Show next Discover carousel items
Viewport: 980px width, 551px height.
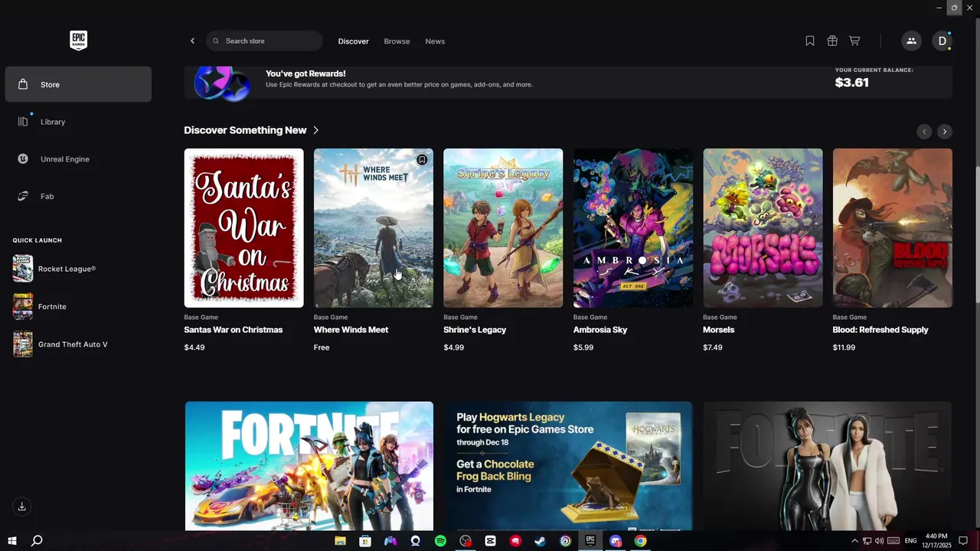point(945,132)
